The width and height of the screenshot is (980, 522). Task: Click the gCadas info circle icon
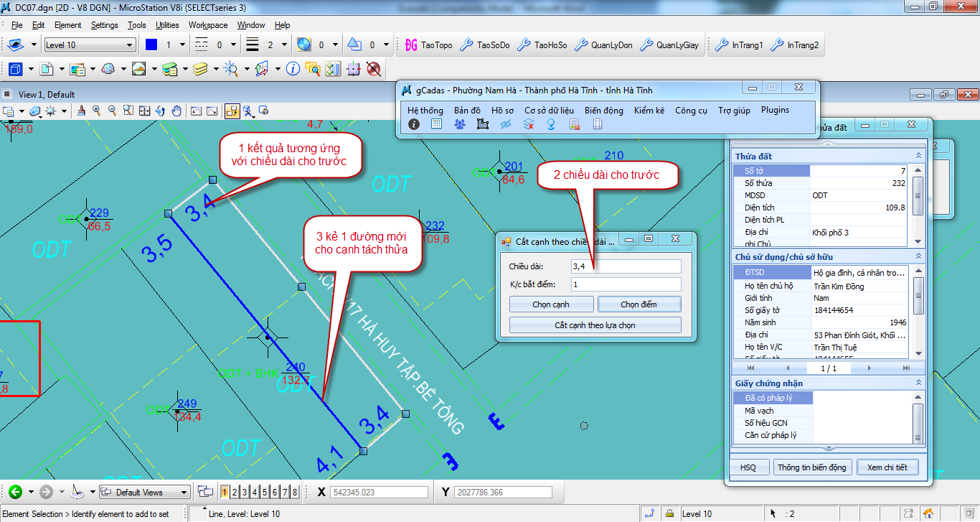click(414, 124)
